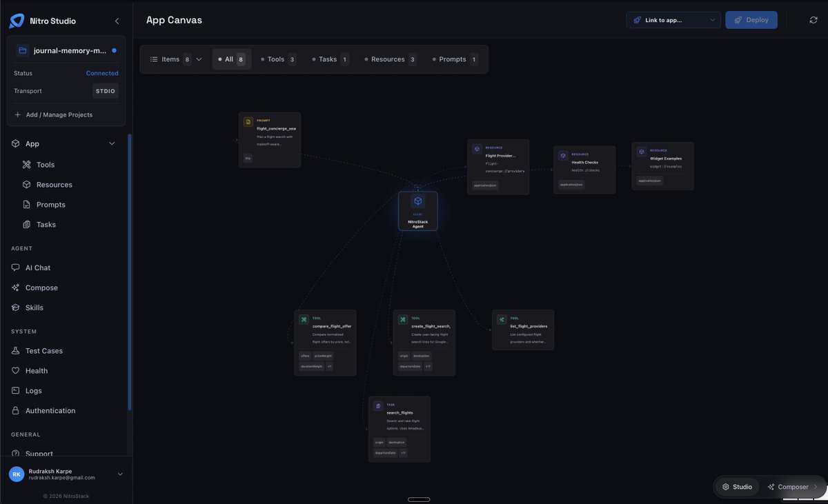Expand +11 parameters on create_flight_search node

[428, 367]
